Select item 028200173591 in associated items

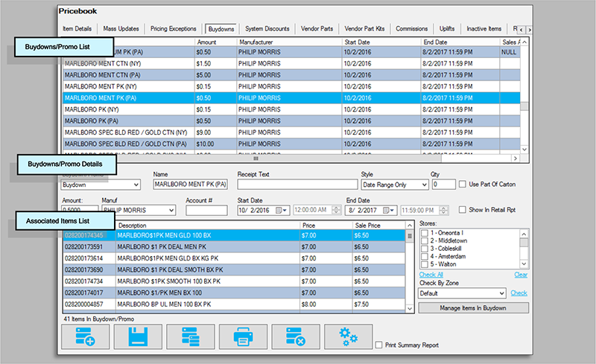(234, 247)
